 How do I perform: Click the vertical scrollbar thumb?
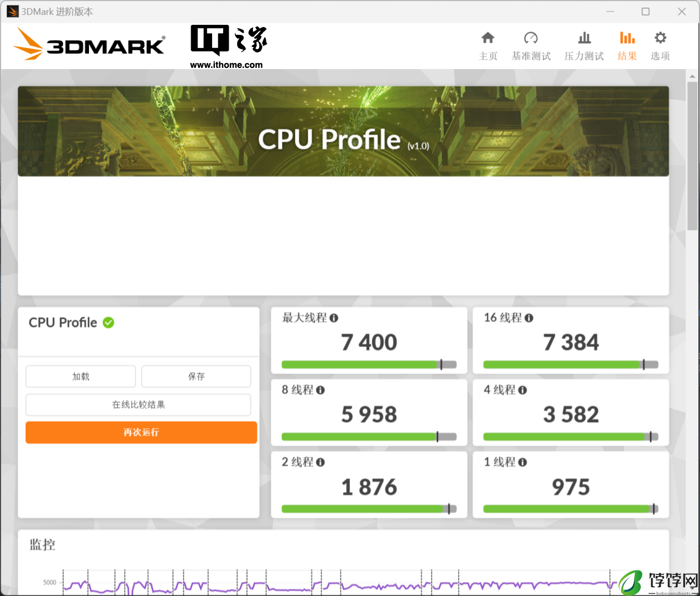pos(692,156)
